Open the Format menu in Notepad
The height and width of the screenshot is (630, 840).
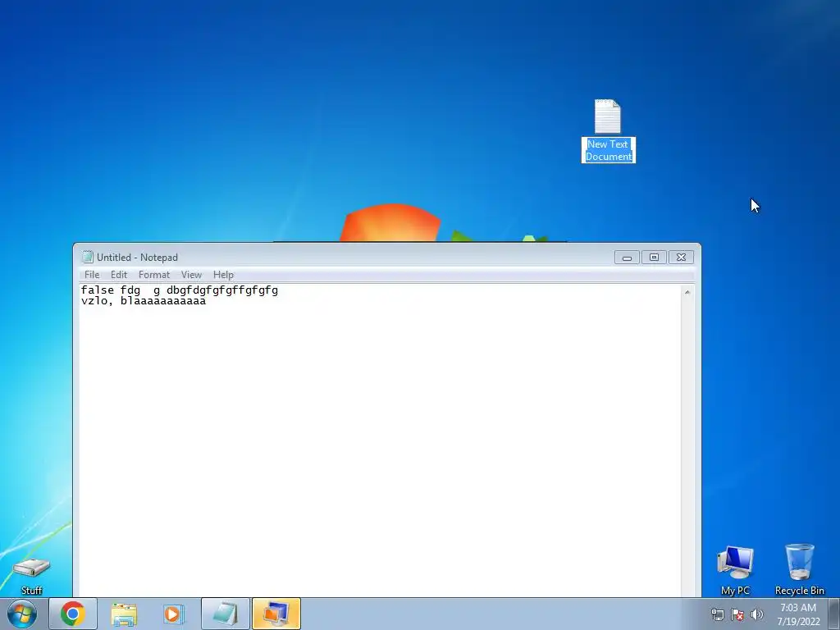153,275
